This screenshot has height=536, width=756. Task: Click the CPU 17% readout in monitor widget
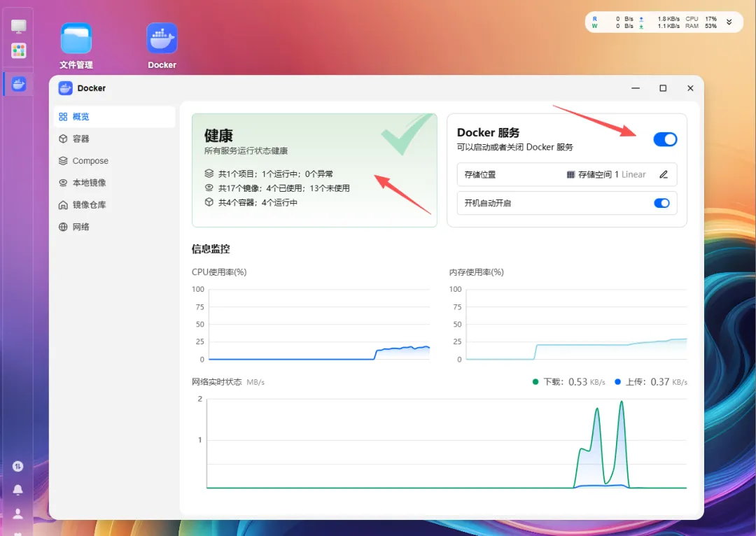point(701,19)
